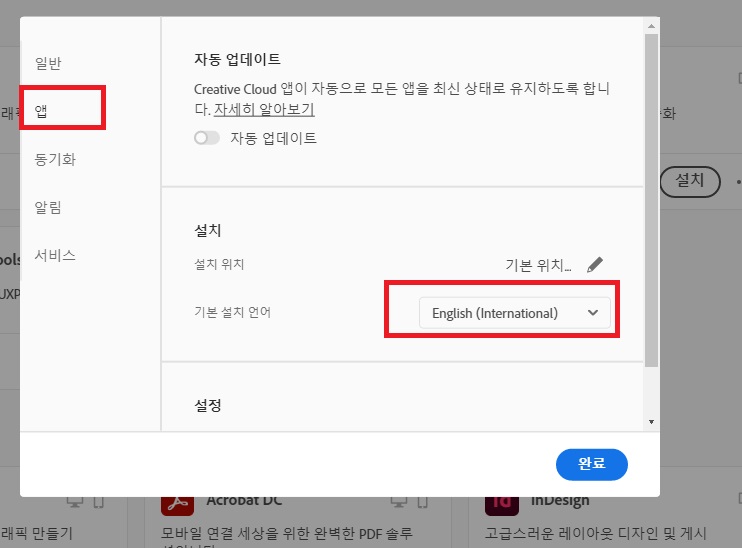This screenshot has width=742, height=548.
Task: Switch to the 동기화 tab
Action: [55, 159]
